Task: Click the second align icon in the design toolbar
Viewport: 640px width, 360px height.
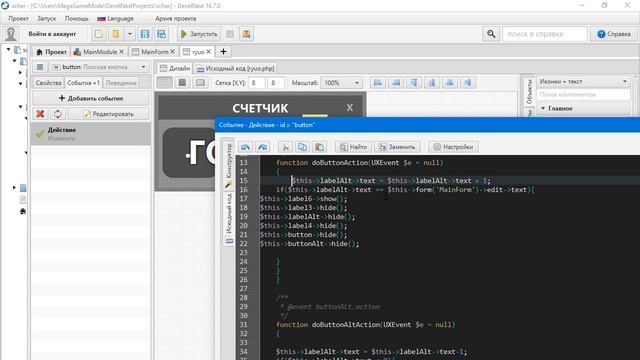Action: point(396,83)
